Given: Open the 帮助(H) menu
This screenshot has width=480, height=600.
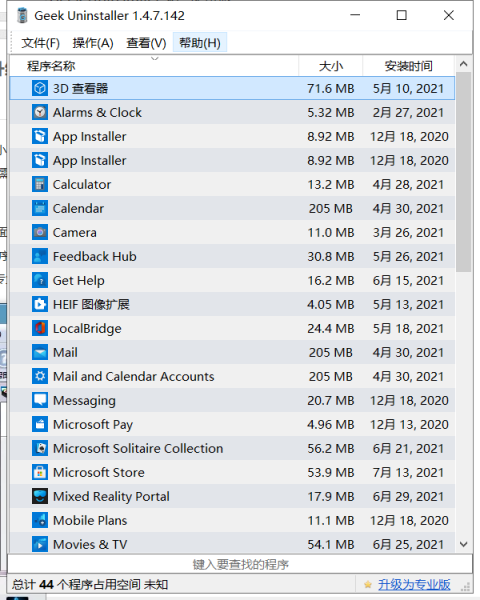Looking at the screenshot, I should [200, 42].
